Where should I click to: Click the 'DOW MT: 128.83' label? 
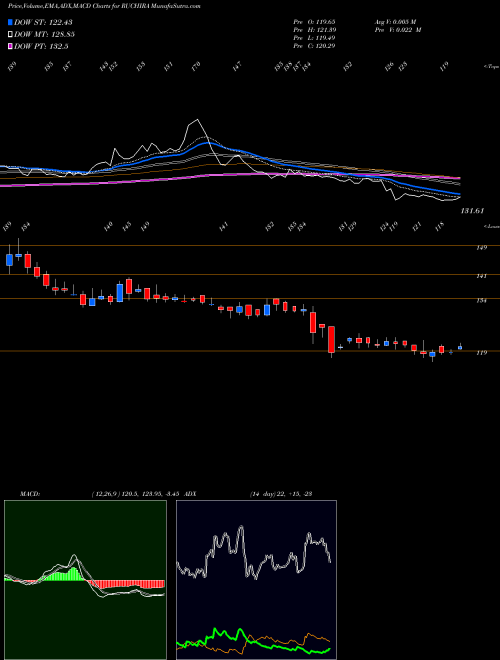[44, 34]
